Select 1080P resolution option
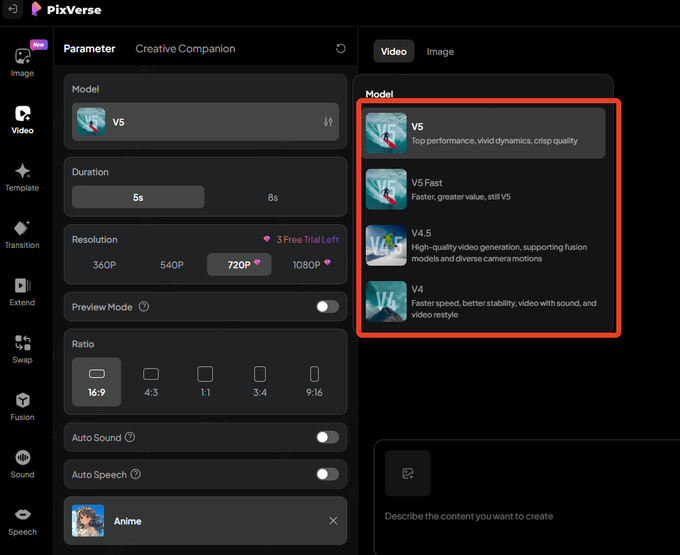This screenshot has height=555, width=680. tap(306, 265)
